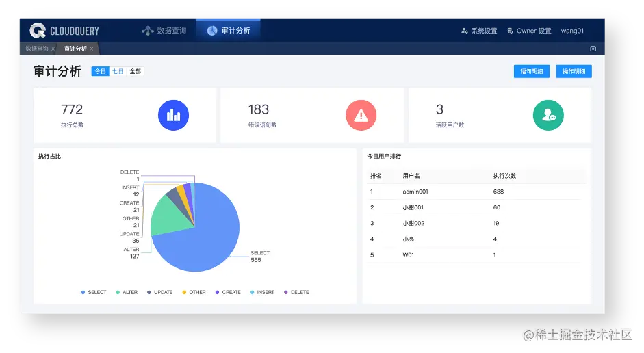Select the W01 user row
This screenshot has height=353, width=644.
(475, 255)
